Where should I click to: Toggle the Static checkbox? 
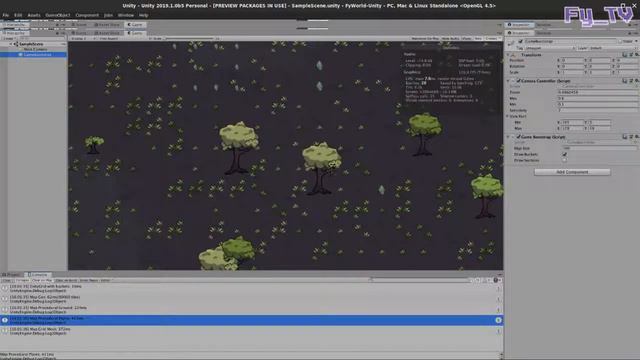point(620,41)
